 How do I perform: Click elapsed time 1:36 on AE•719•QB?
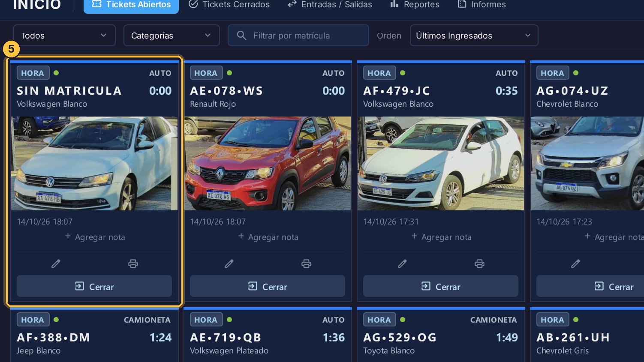pyautogui.click(x=334, y=338)
